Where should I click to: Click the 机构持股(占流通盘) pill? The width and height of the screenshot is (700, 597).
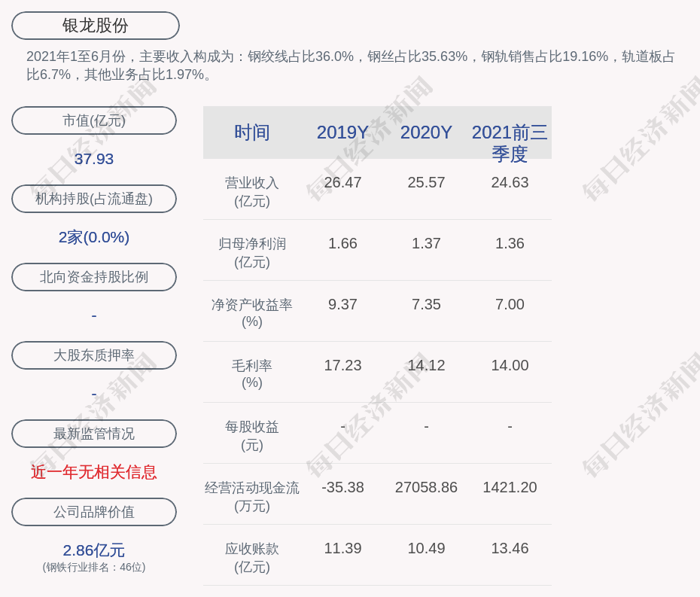[94, 199]
